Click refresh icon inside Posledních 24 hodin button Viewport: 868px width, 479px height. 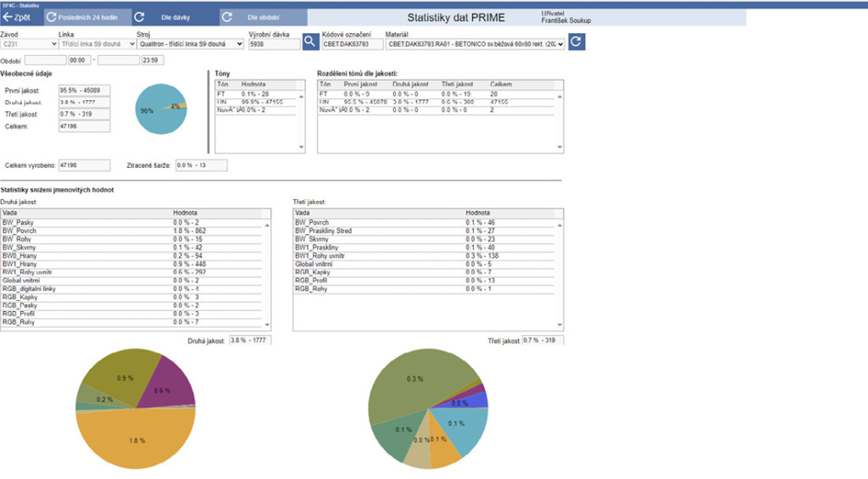coord(50,17)
